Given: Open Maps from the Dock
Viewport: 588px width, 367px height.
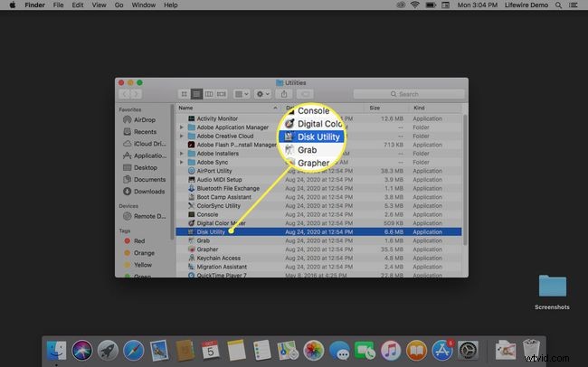Looking at the screenshot, I should coord(288,351).
